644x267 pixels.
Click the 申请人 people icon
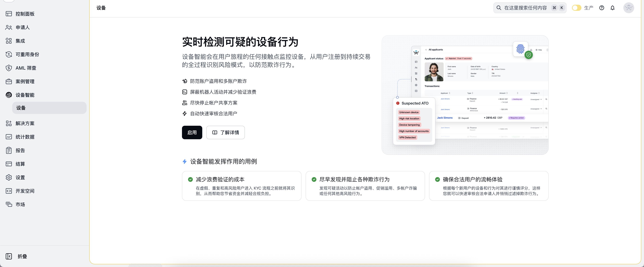pyautogui.click(x=9, y=27)
